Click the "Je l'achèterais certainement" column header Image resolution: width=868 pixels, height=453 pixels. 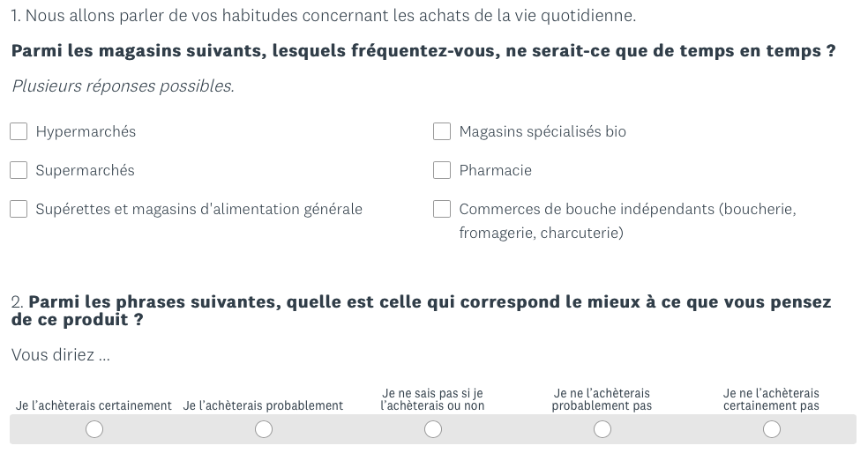(x=94, y=405)
